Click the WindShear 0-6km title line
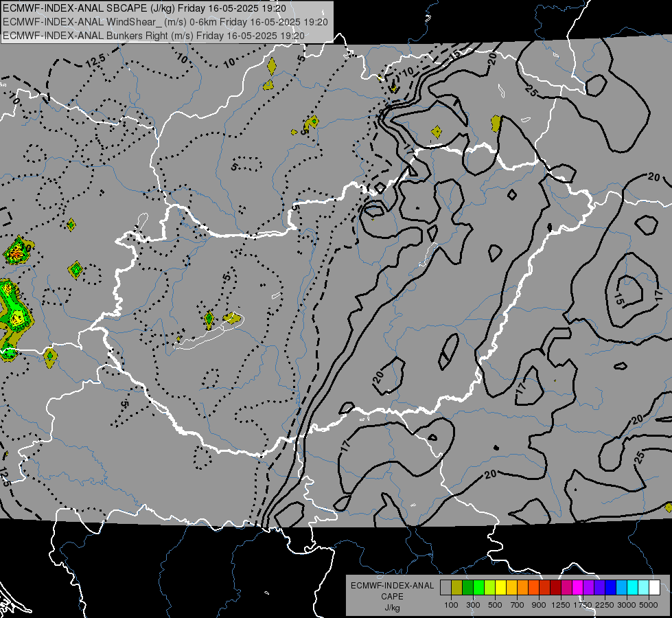 point(165,22)
